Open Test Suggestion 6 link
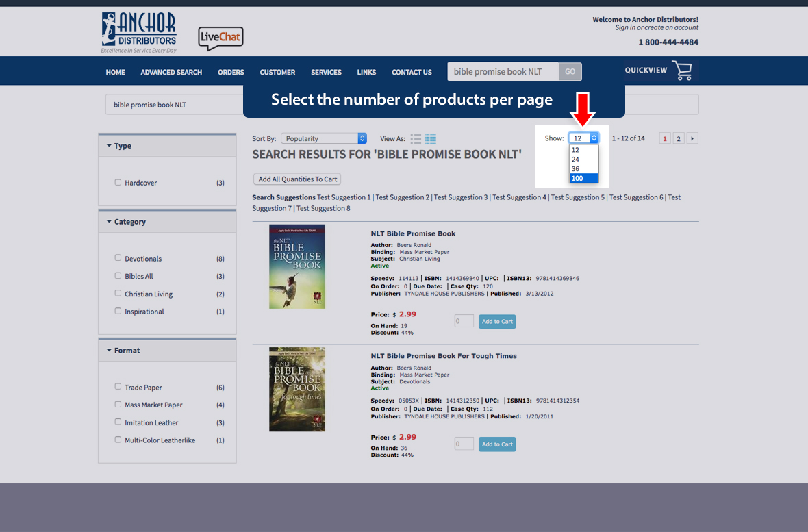The height and width of the screenshot is (532, 808). [x=636, y=197]
